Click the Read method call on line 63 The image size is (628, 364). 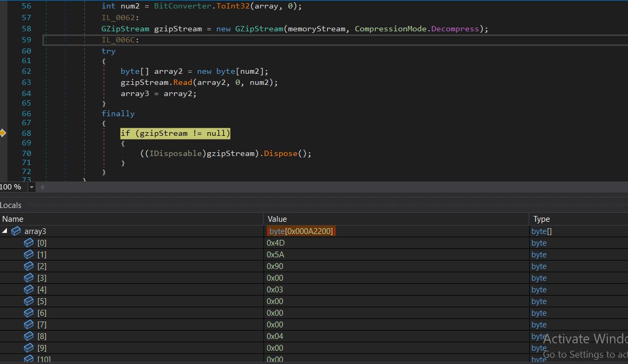click(x=182, y=82)
